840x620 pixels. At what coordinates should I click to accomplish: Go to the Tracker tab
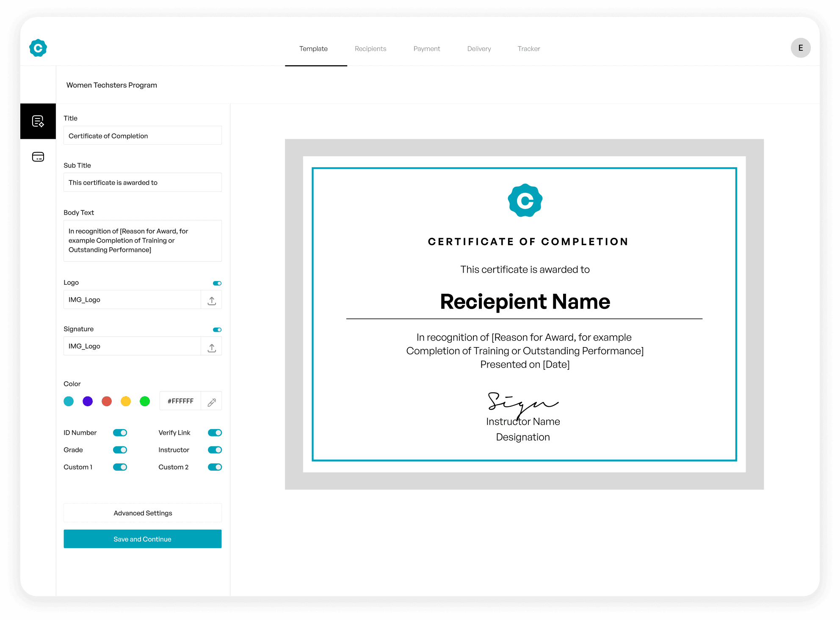coord(528,48)
